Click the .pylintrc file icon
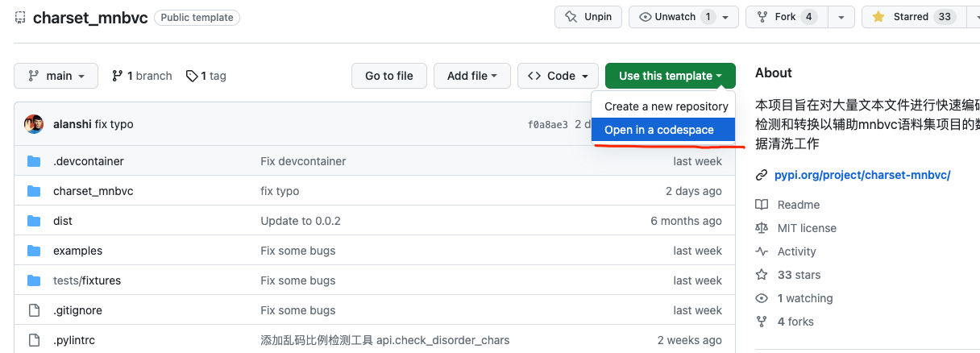980x353 pixels. tap(34, 340)
